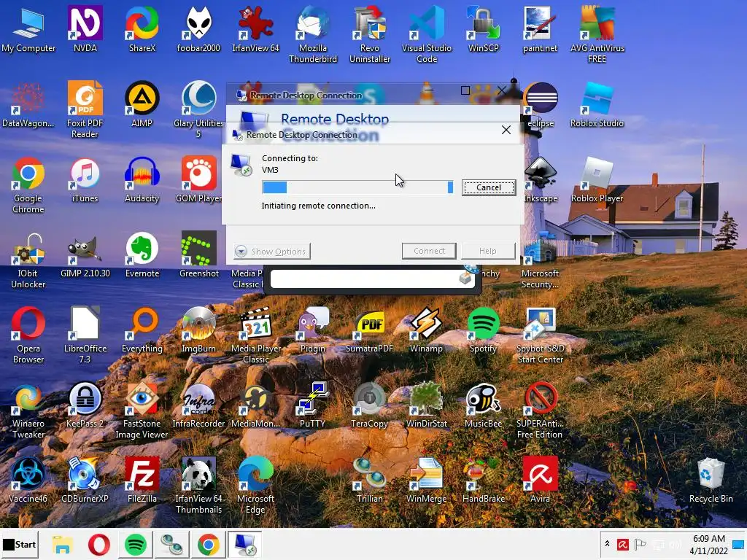Close the Connecting to VM3 dialog
Viewport: 747px width, 560px height.
point(506,130)
